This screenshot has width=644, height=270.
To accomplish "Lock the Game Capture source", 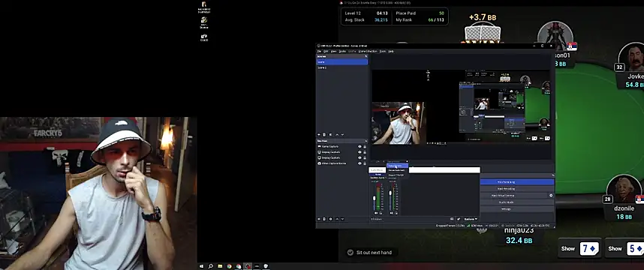I will click(365, 146).
